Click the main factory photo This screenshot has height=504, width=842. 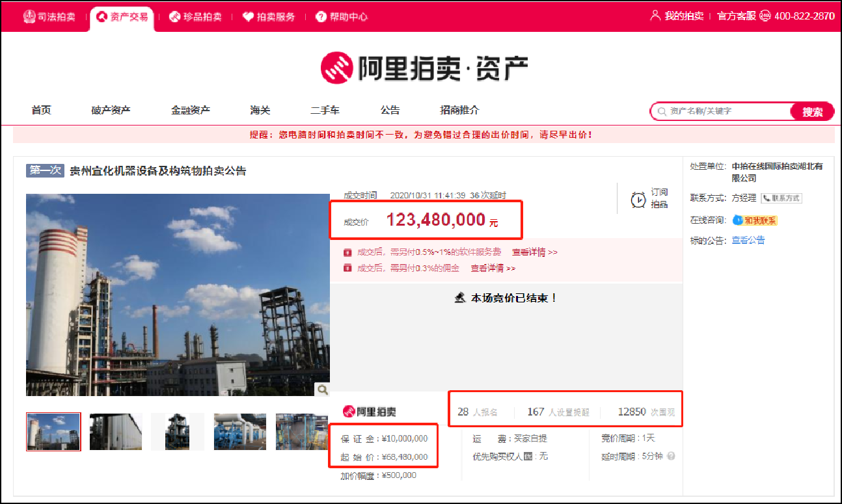178,295
